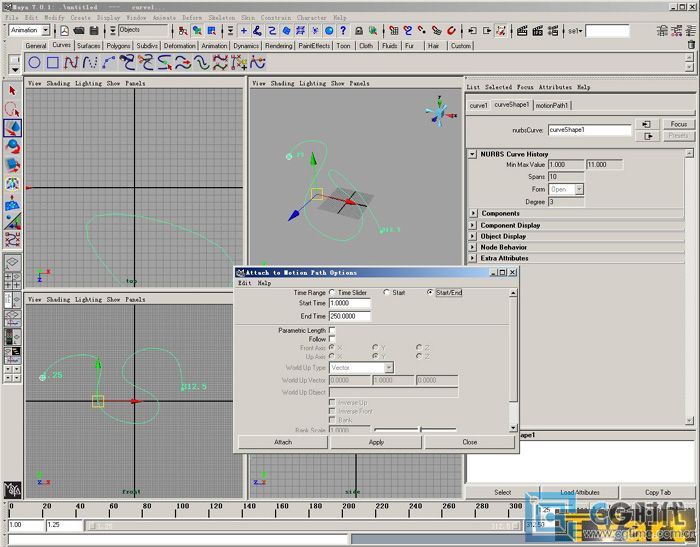
Task: Click the End Time input field
Action: coord(350,316)
